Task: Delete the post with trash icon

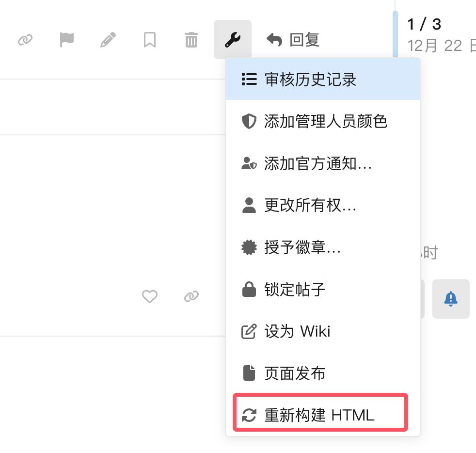Action: point(191,40)
